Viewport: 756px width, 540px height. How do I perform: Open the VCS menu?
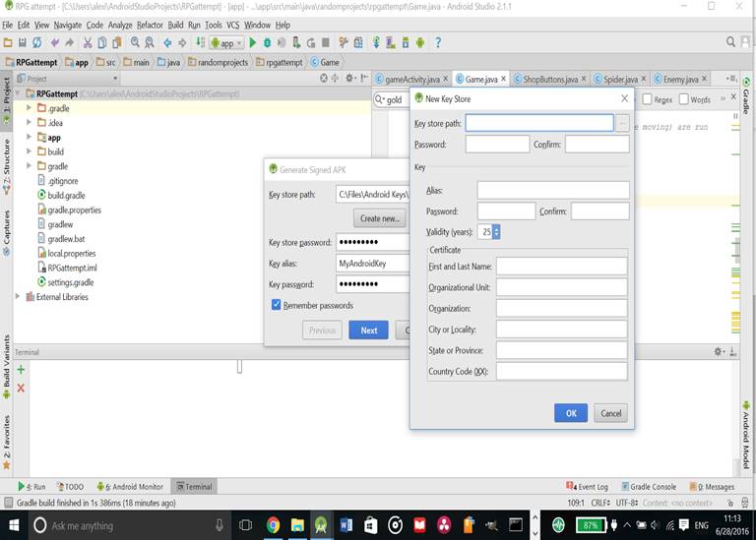pos(233,25)
